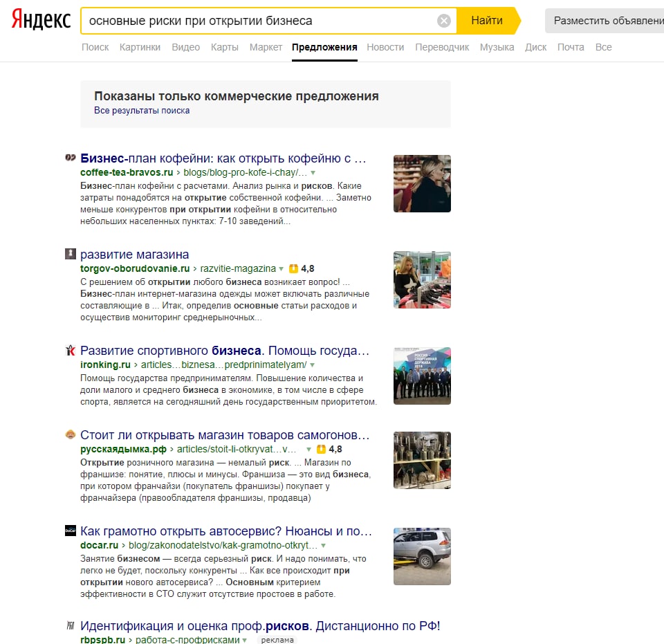
Task: Click the torgov-oborudovanie.ru domain link
Action: tap(135, 268)
